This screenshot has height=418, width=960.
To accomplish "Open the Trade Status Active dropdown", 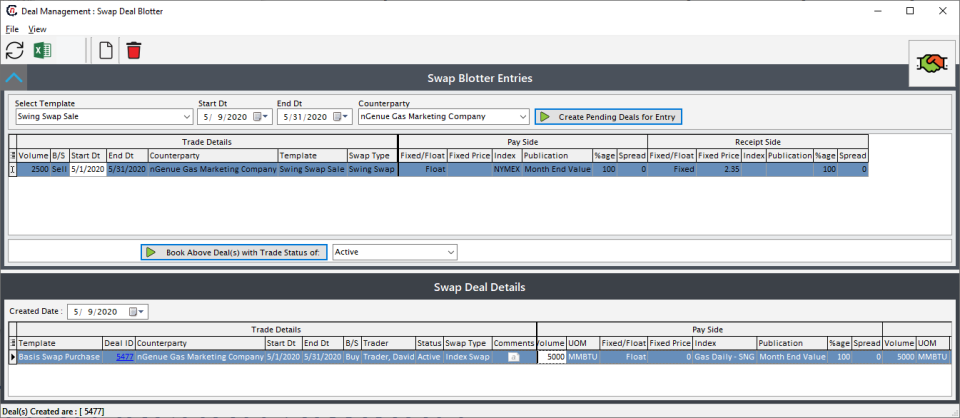I will [x=451, y=252].
